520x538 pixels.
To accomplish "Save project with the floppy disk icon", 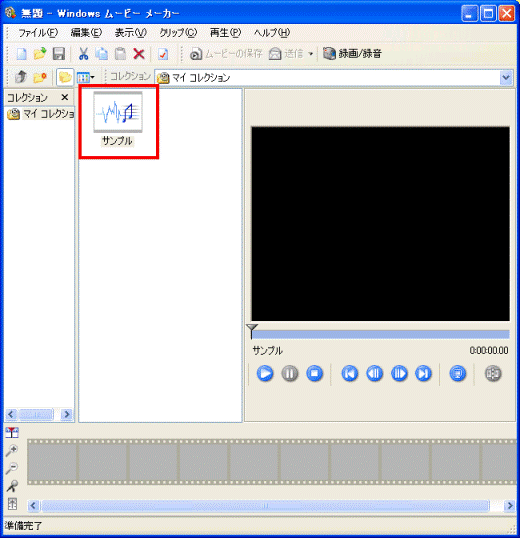I will pyautogui.click(x=59, y=54).
